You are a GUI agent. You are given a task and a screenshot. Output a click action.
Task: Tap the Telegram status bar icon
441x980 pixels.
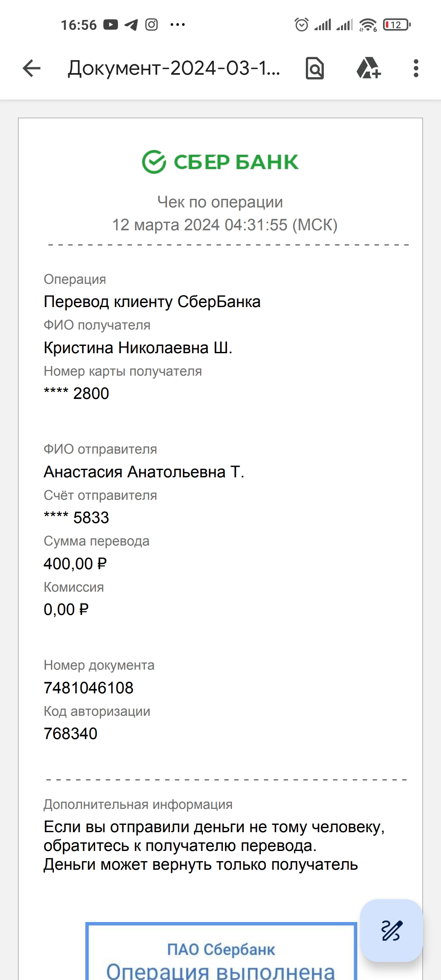coord(131,25)
